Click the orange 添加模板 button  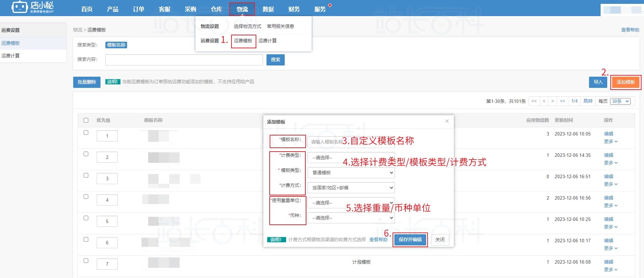625,82
